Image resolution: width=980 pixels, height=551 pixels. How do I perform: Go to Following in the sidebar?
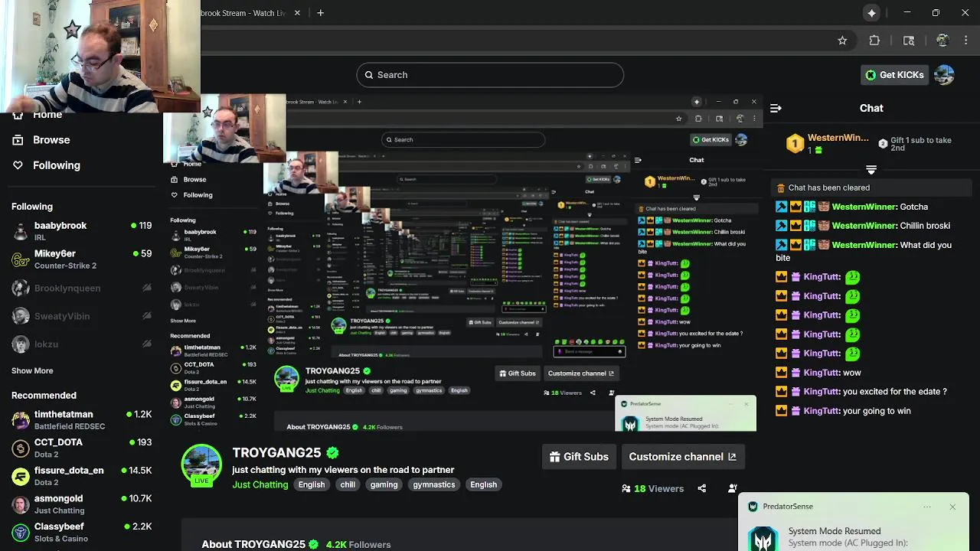[56, 165]
